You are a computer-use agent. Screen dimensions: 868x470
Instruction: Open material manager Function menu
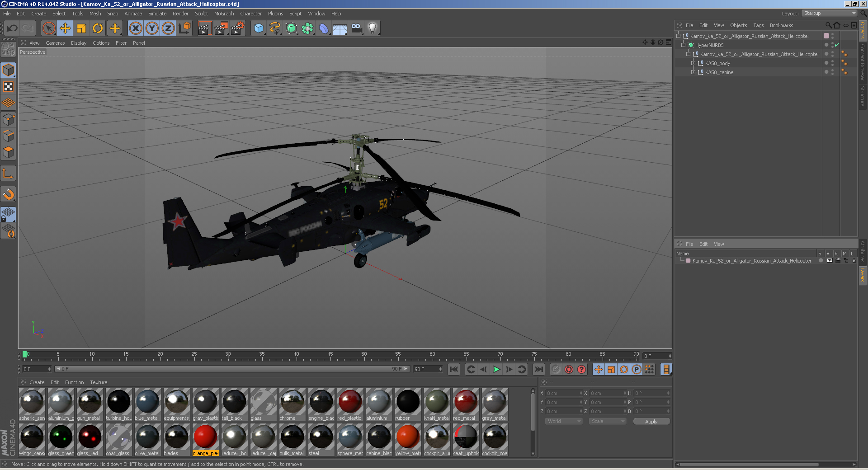point(74,382)
